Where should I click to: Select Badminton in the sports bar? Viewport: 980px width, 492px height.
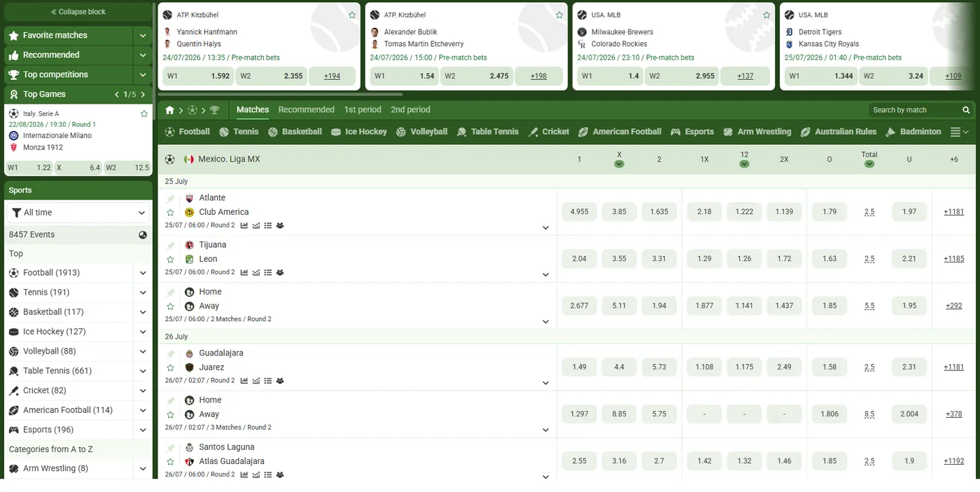(913, 132)
